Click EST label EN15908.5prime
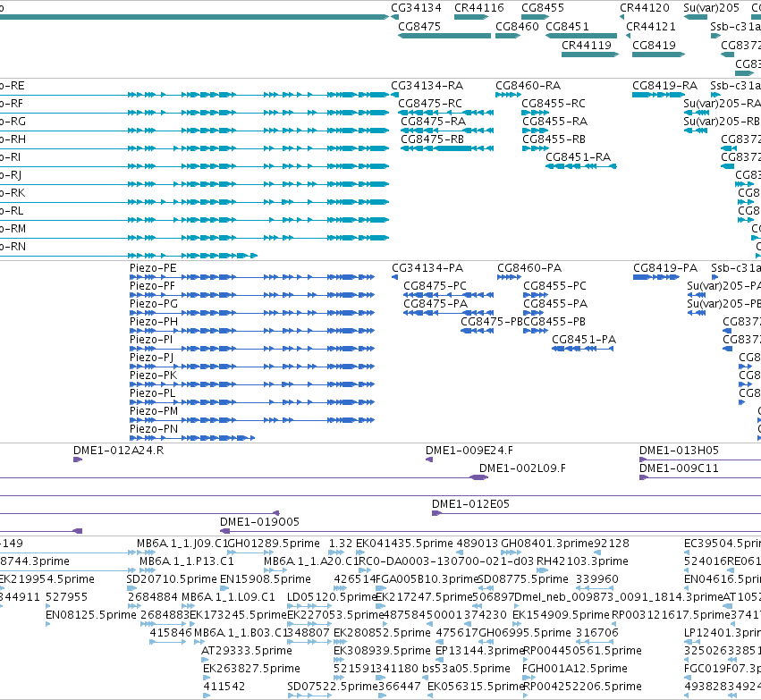The width and height of the screenshot is (761, 700). click(x=266, y=579)
